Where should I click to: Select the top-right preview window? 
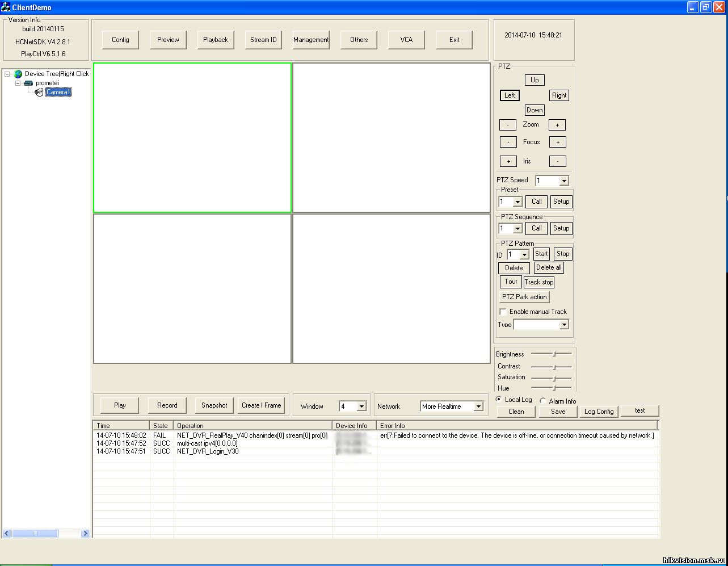tap(392, 137)
